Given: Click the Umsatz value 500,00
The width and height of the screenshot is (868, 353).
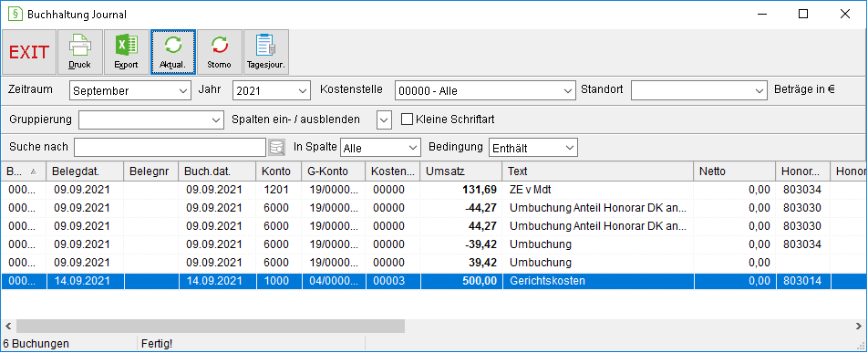Looking at the screenshot, I should 480,281.
